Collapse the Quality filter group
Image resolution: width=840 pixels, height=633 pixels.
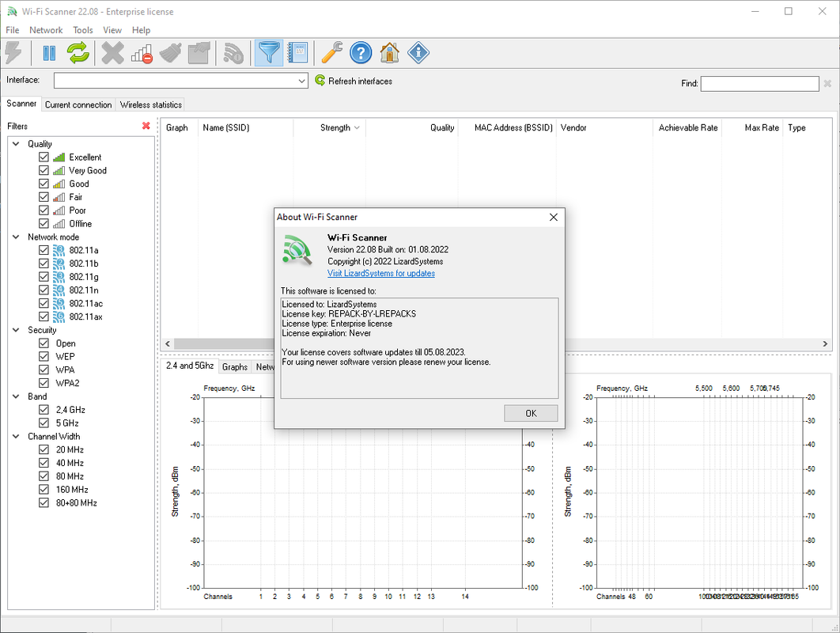(x=16, y=144)
